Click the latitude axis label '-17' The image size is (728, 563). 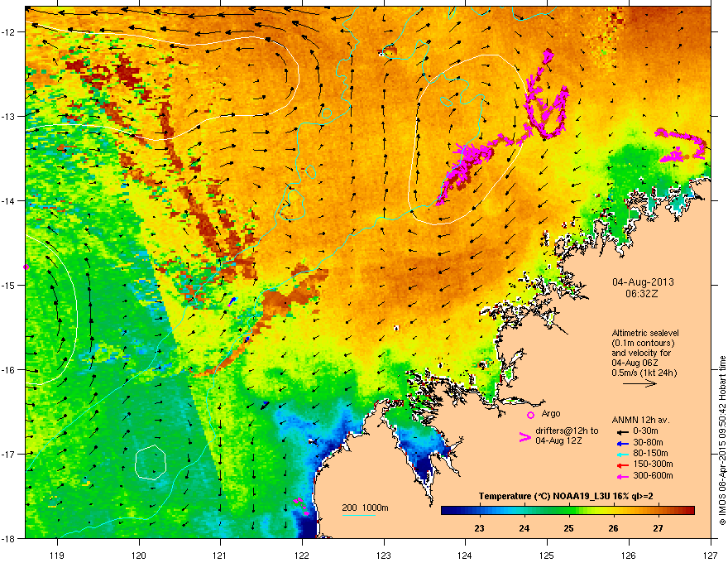tap(9, 454)
